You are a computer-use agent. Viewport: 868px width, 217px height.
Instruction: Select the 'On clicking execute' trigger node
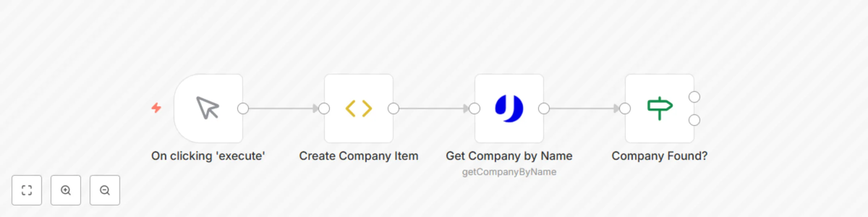tap(209, 108)
